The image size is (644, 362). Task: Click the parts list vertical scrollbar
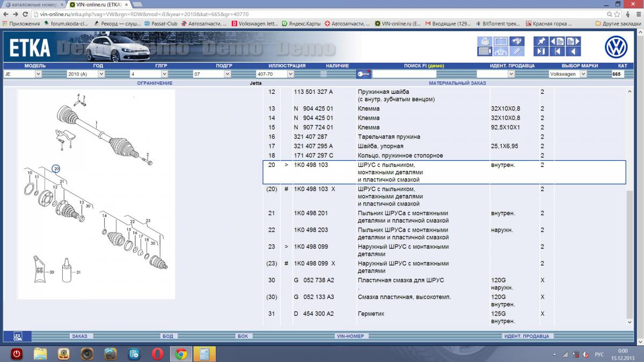(630, 206)
